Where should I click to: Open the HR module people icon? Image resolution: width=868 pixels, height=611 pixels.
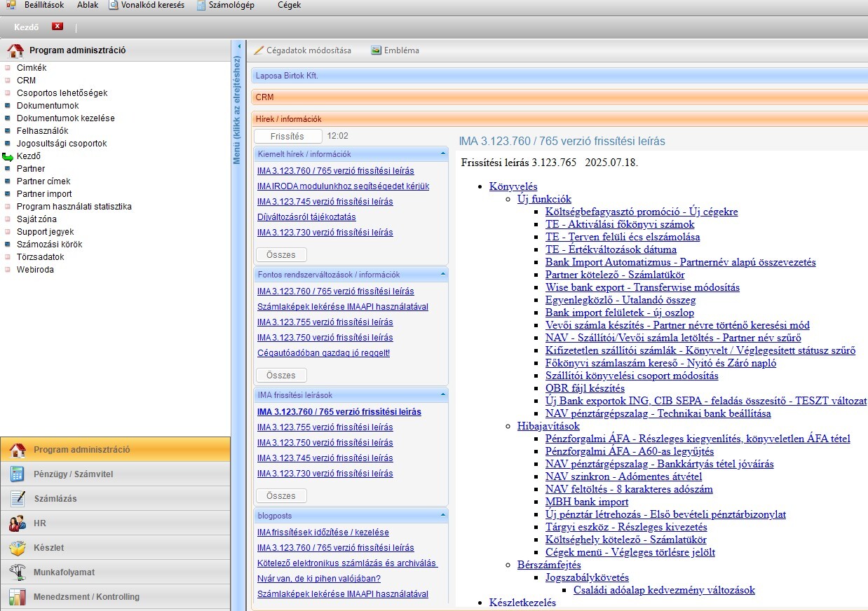(18, 523)
